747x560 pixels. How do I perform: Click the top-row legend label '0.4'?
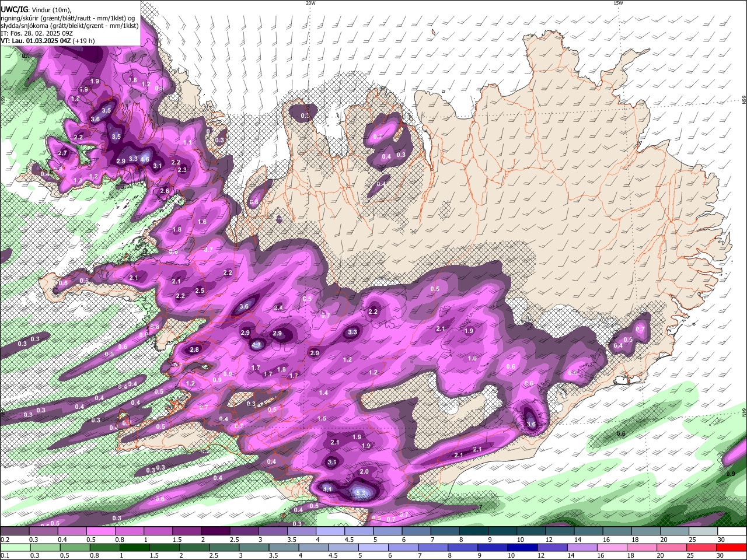[x=62, y=540]
